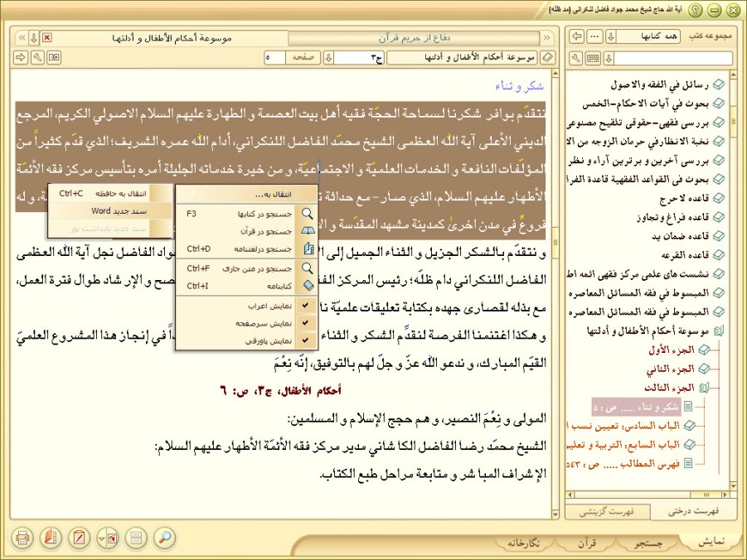Click the wrench settings icon in book panel
747x560 pixels.
click(x=577, y=58)
